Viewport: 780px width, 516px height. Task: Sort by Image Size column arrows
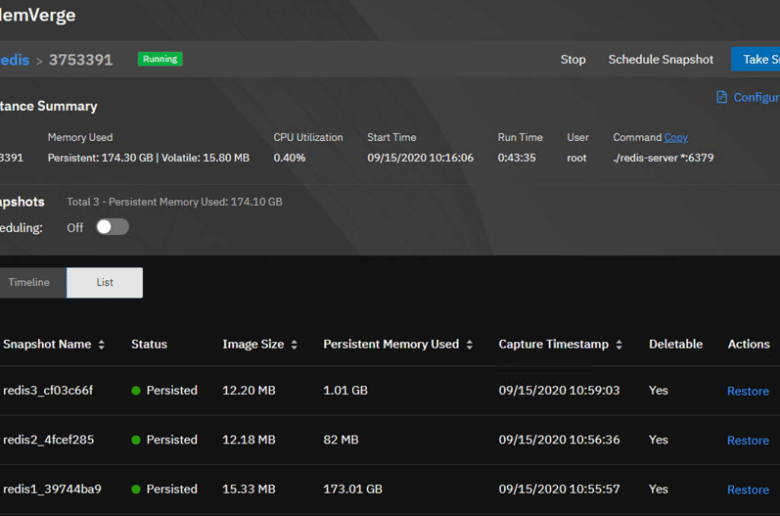click(x=294, y=344)
